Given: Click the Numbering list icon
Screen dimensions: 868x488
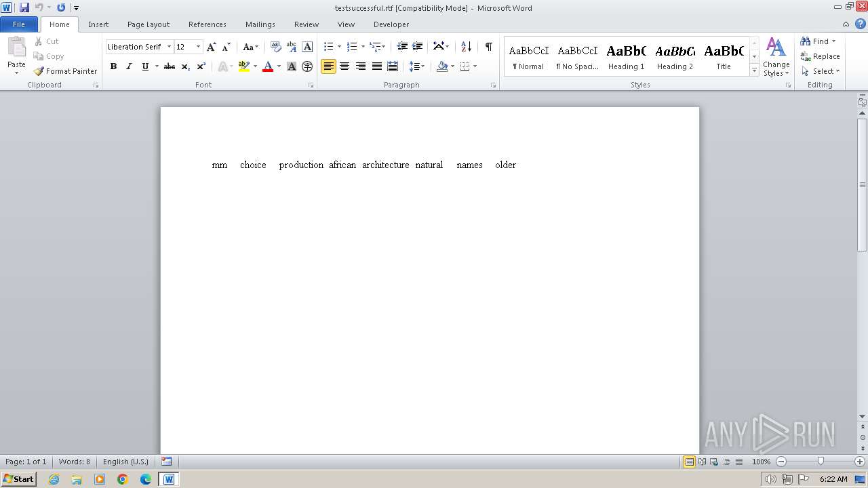Looking at the screenshot, I should 352,47.
